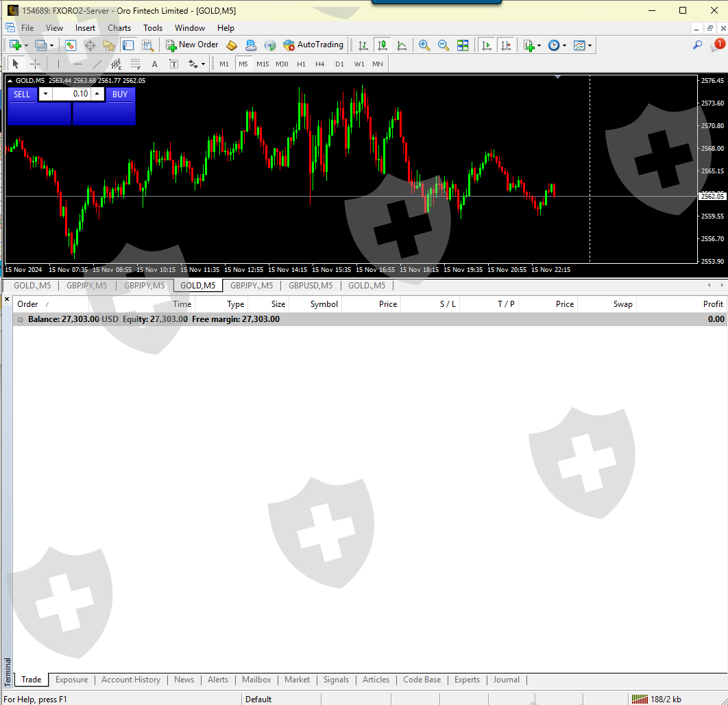The image size is (728, 705).
Task: Draw a trendline with the diagonal line tool
Action: click(x=97, y=64)
